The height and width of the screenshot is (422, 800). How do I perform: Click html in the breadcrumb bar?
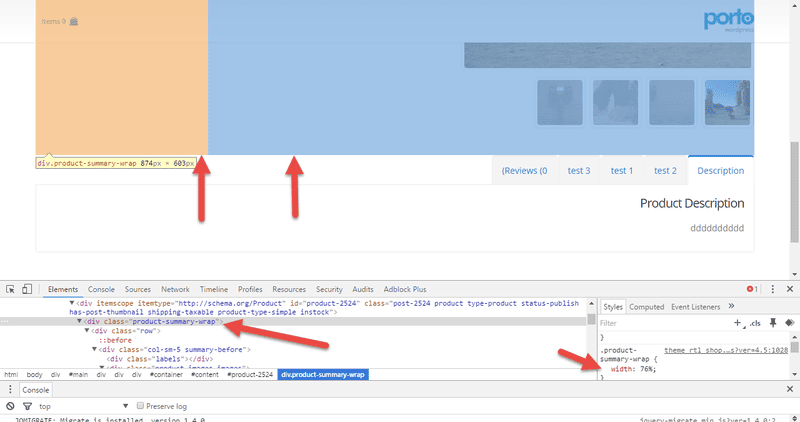coord(11,375)
